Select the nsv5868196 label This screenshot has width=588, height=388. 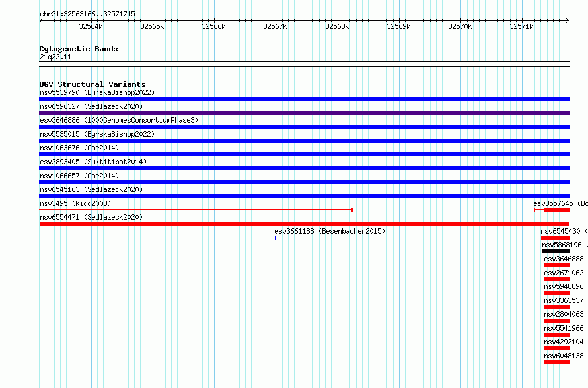point(565,245)
